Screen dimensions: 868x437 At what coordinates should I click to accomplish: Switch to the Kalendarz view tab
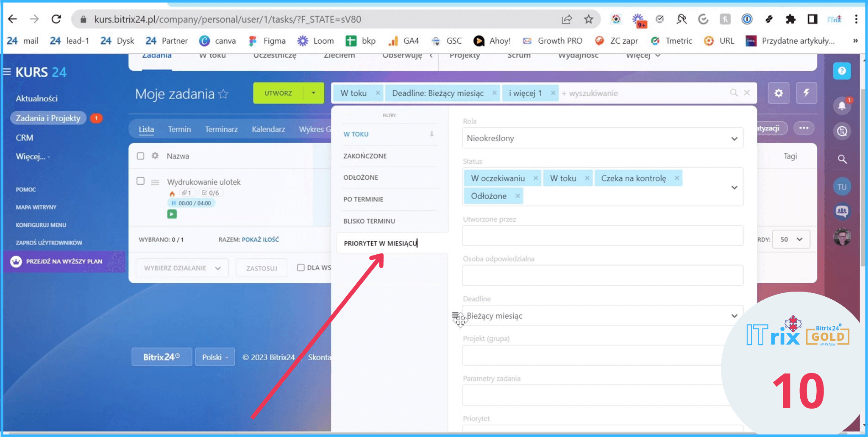coord(268,129)
